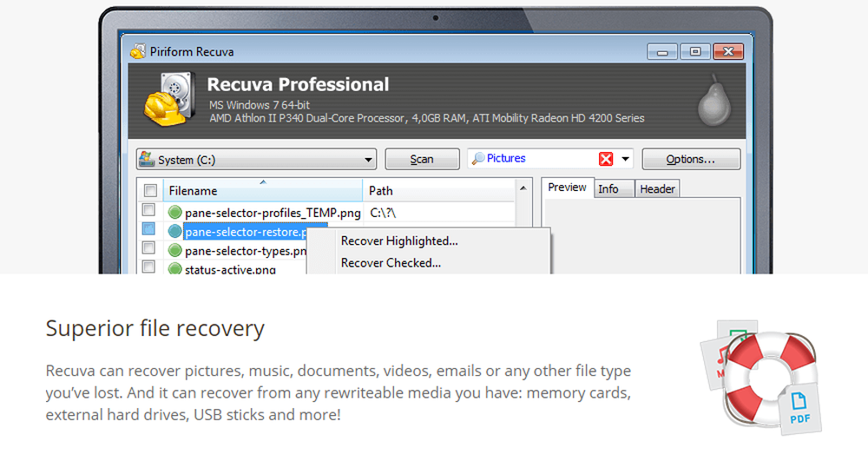Select the pane-selector-restore filename
Image resolution: width=868 pixels, height=461 pixels.
click(x=246, y=232)
